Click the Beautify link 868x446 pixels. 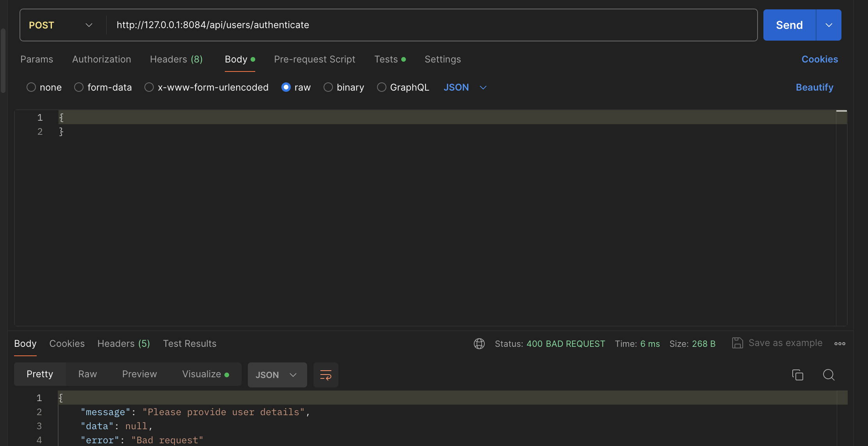(x=815, y=87)
